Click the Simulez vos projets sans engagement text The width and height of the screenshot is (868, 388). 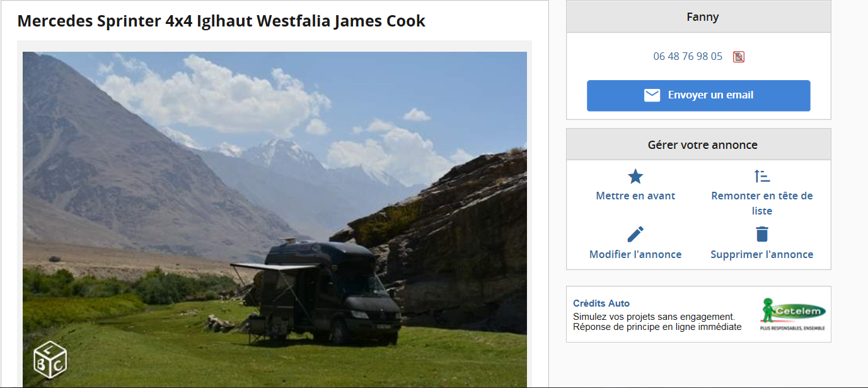[654, 316]
